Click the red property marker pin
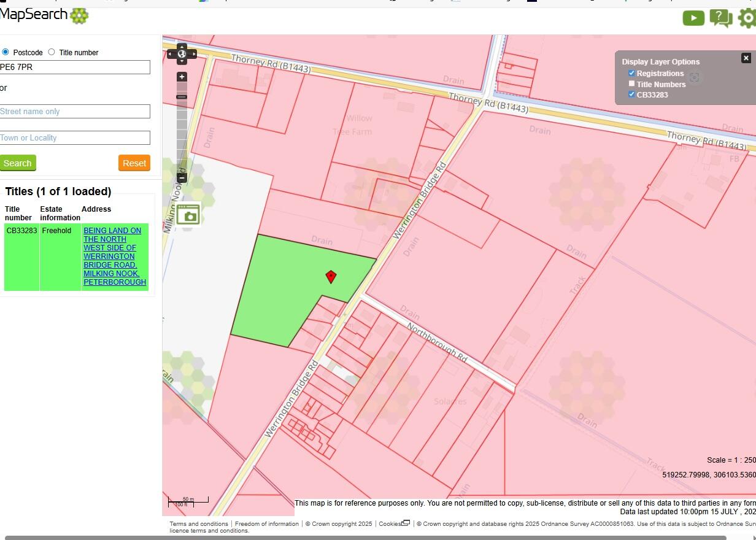The image size is (756, 540). pyautogui.click(x=331, y=277)
